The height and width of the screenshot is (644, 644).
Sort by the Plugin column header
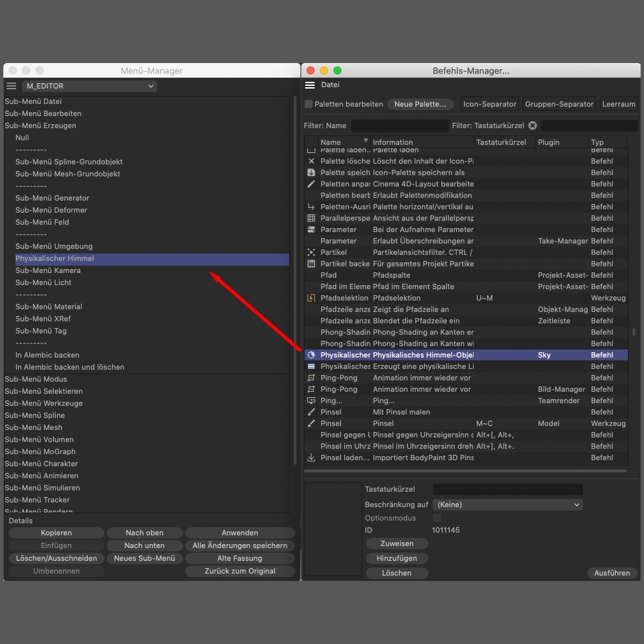562,142
